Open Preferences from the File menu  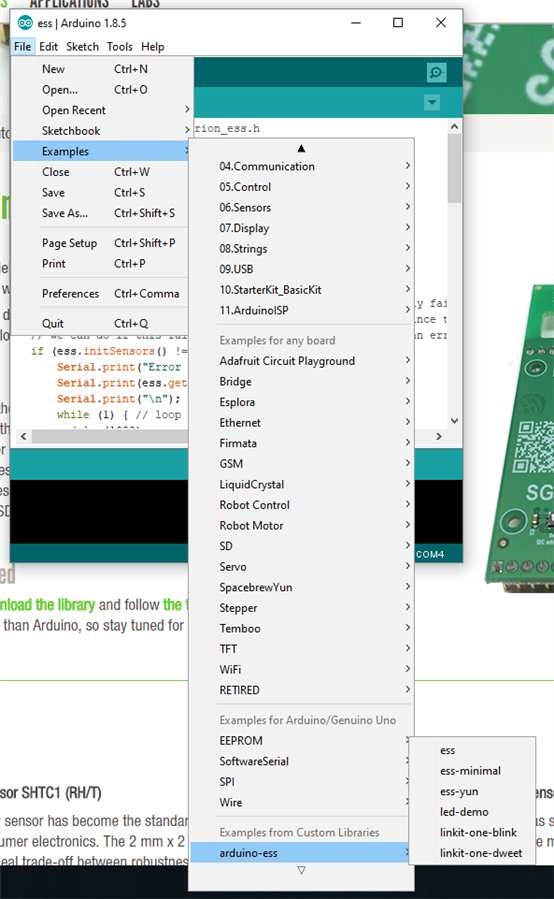[102, 294]
